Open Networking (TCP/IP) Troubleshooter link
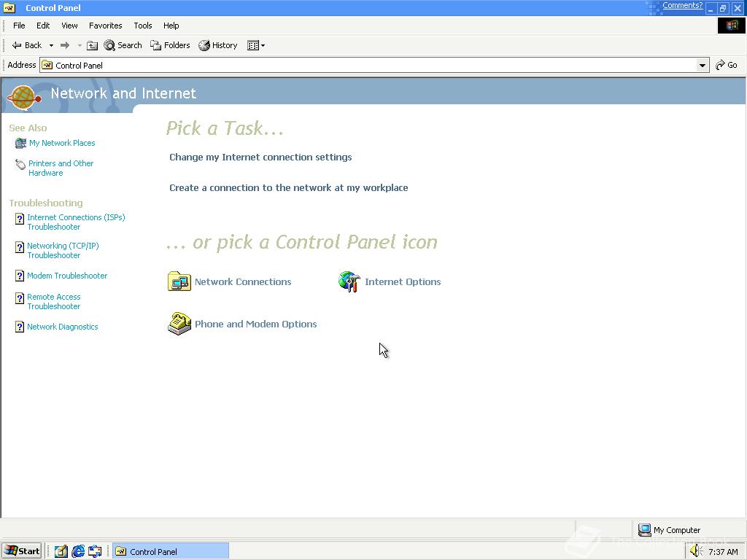This screenshot has width=747, height=560. point(63,251)
